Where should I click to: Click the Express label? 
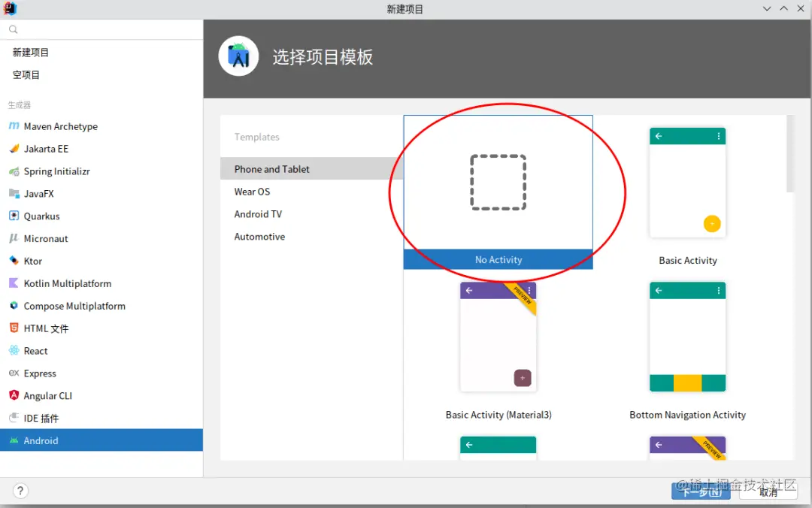[x=40, y=373]
